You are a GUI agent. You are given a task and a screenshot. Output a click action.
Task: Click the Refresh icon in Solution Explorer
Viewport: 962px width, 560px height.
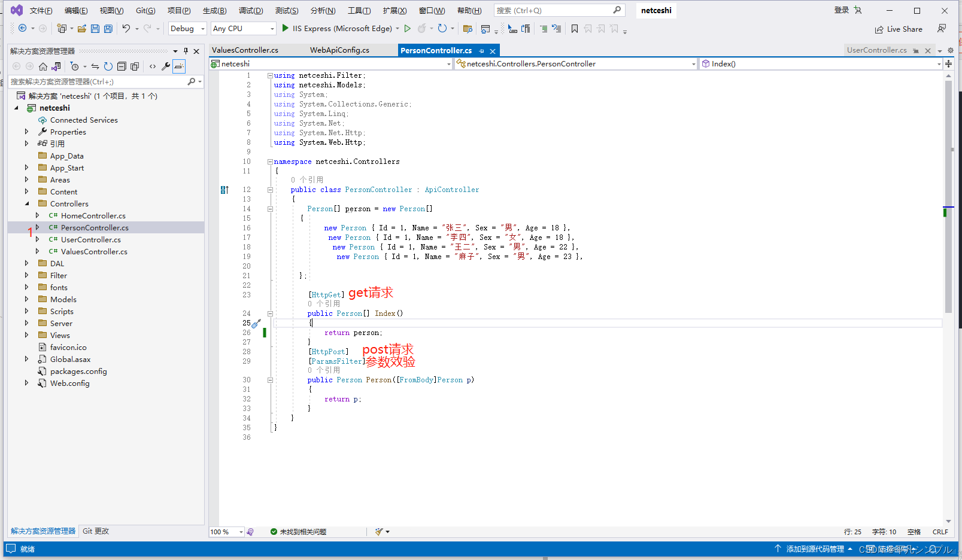pos(108,66)
